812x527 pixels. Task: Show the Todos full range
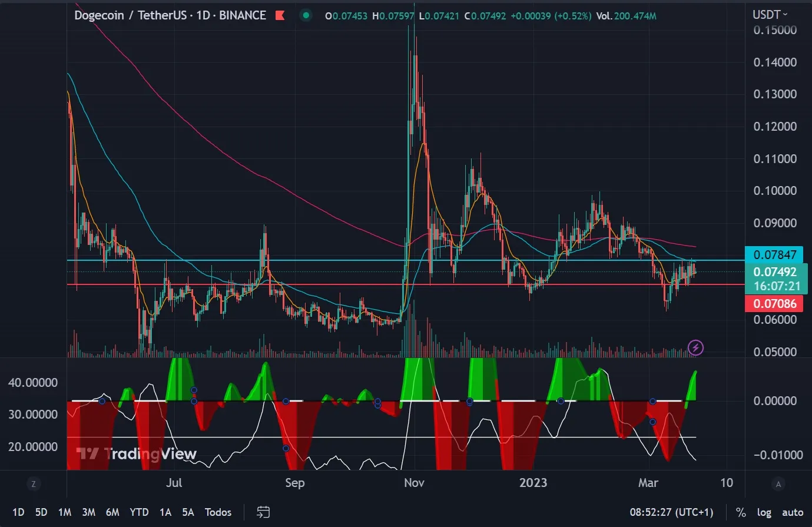[218, 512]
